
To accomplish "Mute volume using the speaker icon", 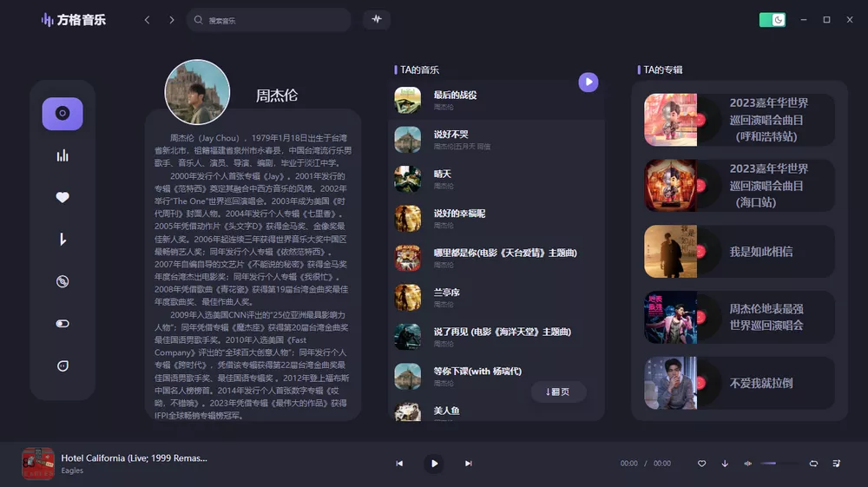I will (747, 464).
